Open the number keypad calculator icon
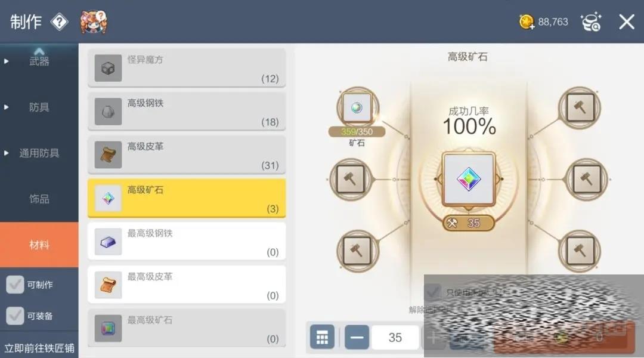This screenshot has width=644, height=358. tap(322, 338)
